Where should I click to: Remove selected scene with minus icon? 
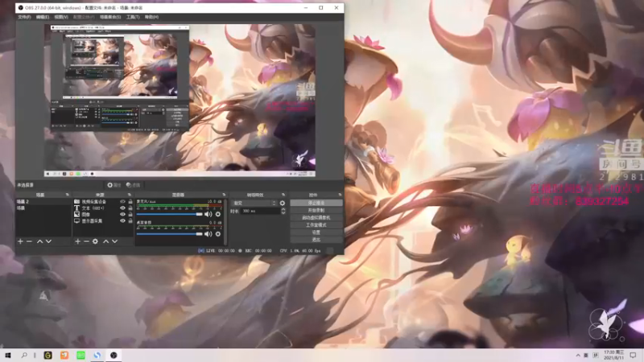pyautogui.click(x=29, y=241)
